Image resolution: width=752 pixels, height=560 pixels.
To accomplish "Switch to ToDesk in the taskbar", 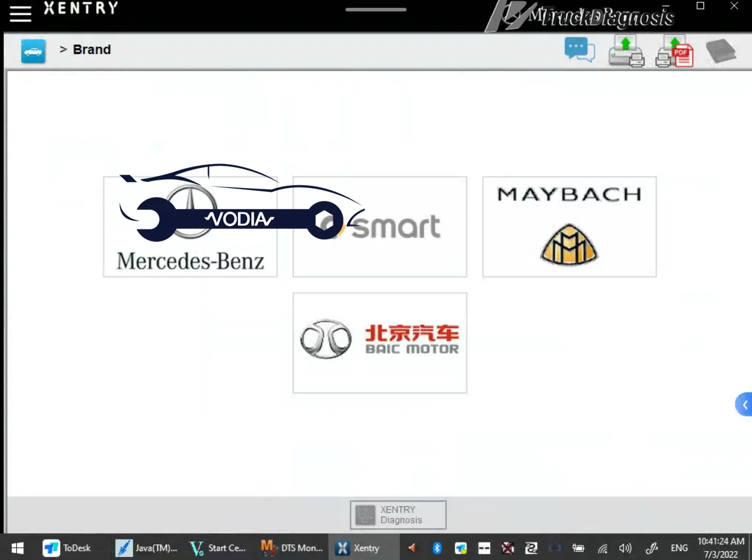I will 67,548.
